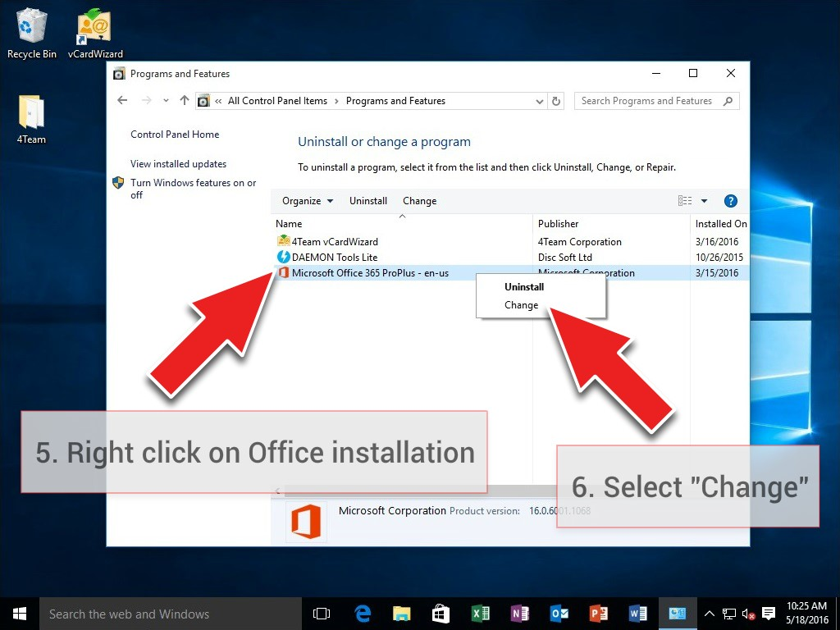Open PowerPoint from the taskbar
840x630 pixels.
point(599,614)
